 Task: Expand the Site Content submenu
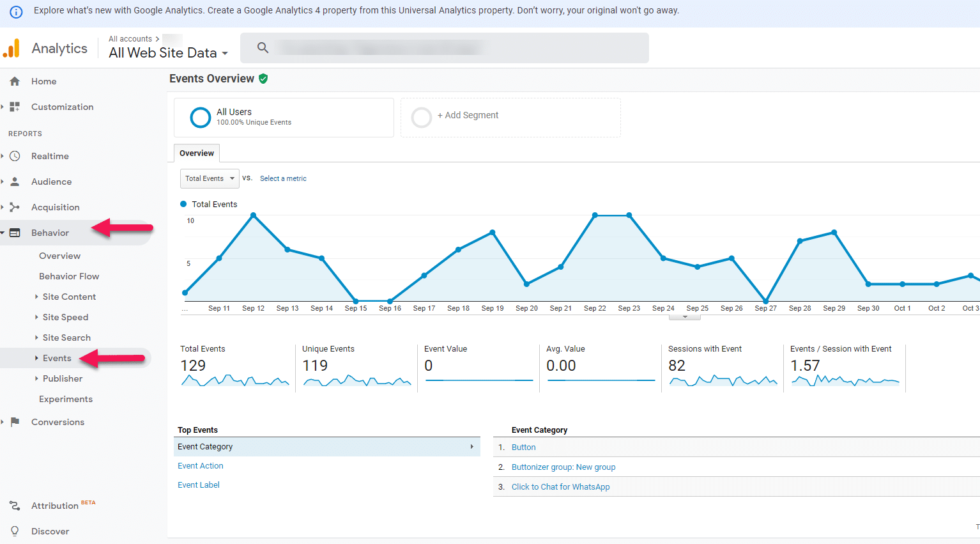(69, 297)
